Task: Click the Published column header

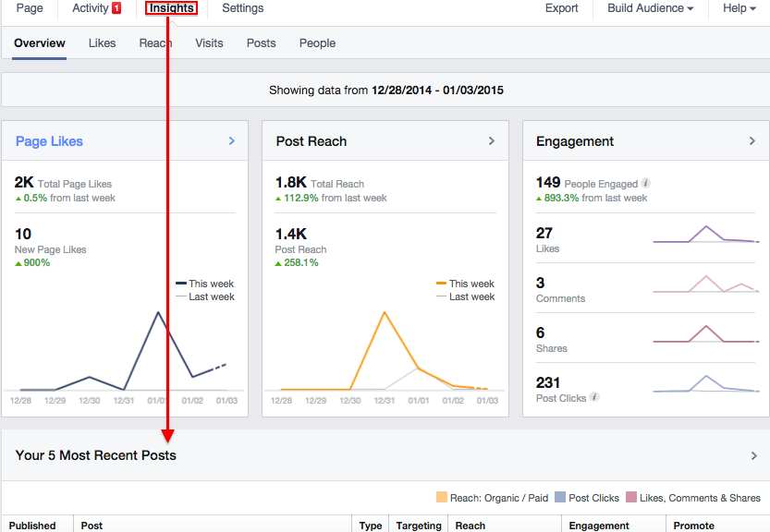Action: click(x=32, y=526)
